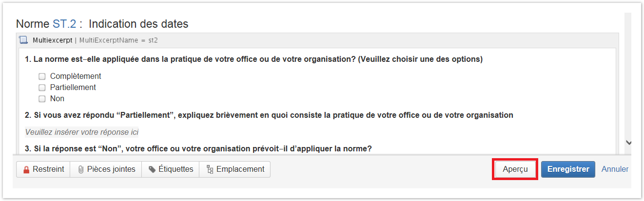Click the tag icon for Étiquettes

[152, 169]
